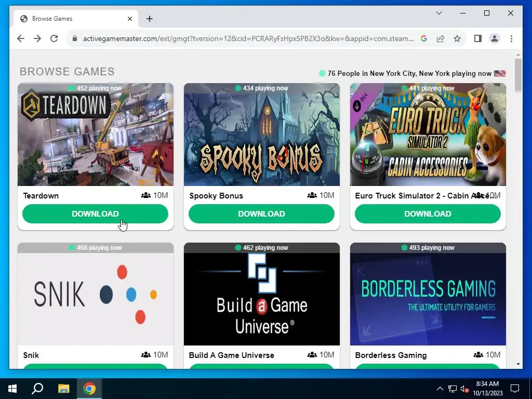Click the Snik title text
532x399 pixels.
[31, 355]
